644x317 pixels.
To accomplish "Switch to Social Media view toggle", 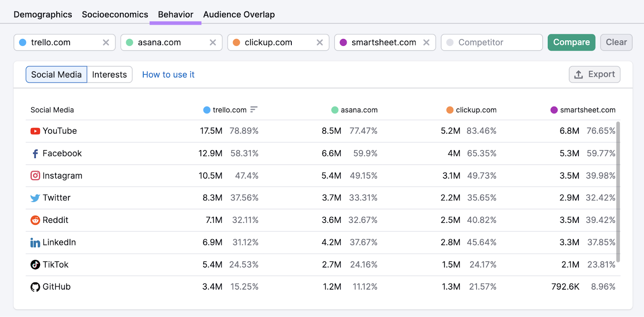I will 56,75.
